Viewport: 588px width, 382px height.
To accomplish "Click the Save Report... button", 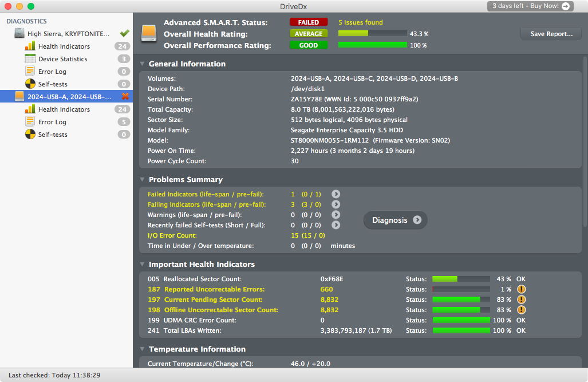I will click(x=551, y=34).
